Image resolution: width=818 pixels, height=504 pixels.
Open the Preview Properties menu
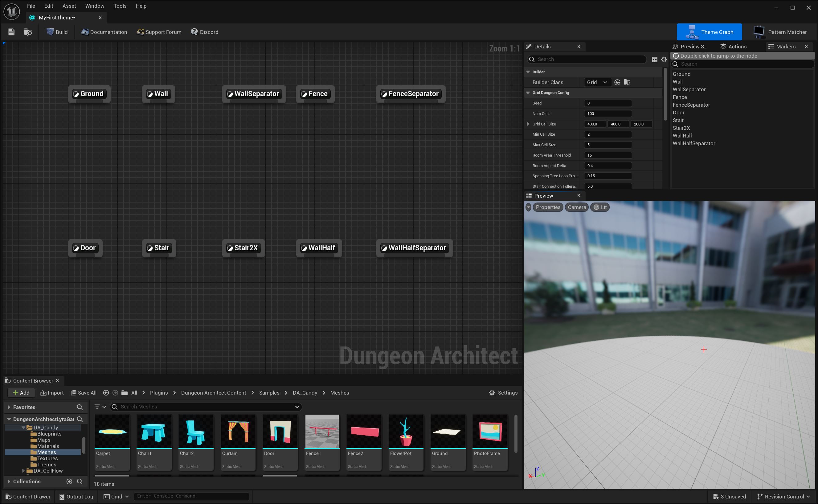(x=548, y=207)
